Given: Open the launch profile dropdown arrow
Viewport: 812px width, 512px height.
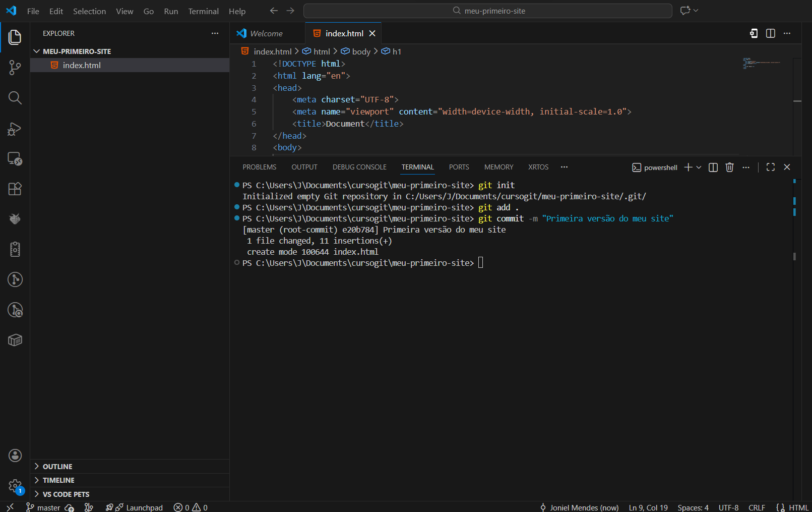Looking at the screenshot, I should tap(699, 167).
